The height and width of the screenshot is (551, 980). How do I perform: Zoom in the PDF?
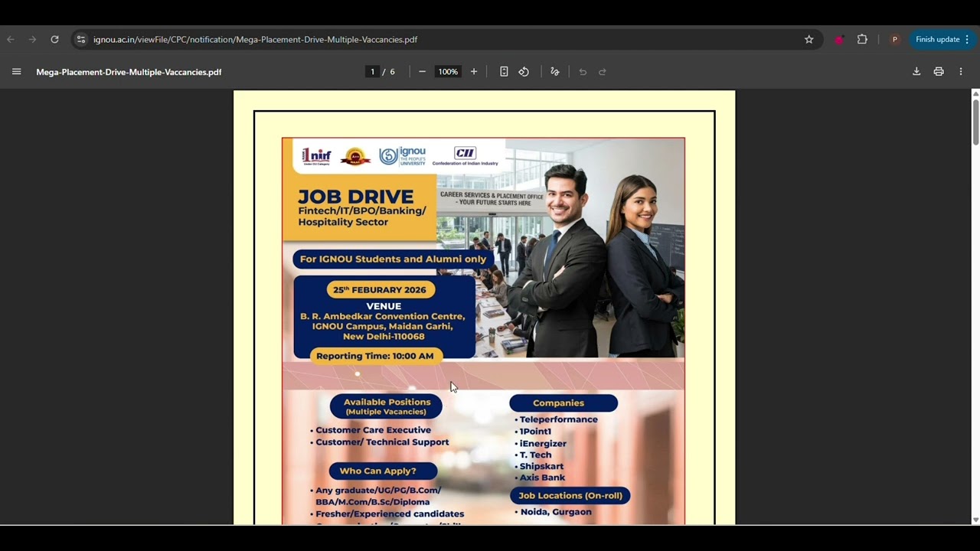(474, 72)
